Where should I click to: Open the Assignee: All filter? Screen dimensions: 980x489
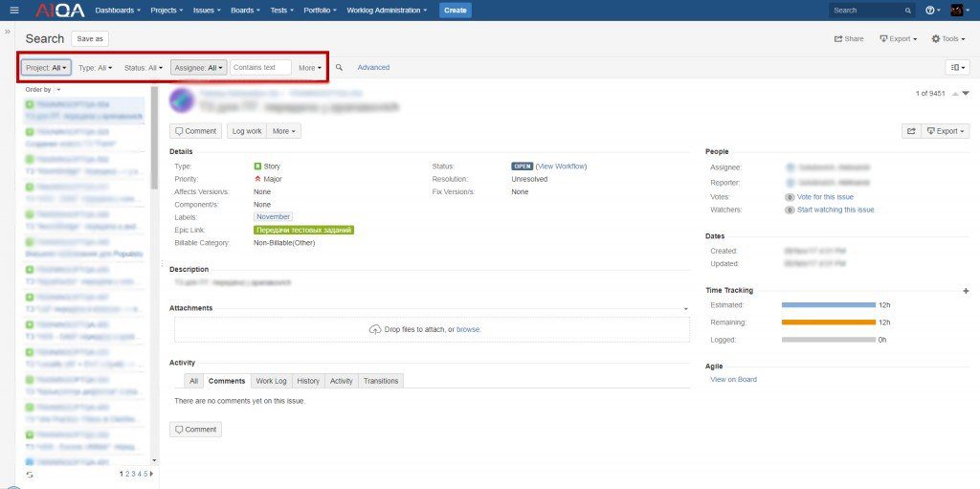tap(199, 68)
